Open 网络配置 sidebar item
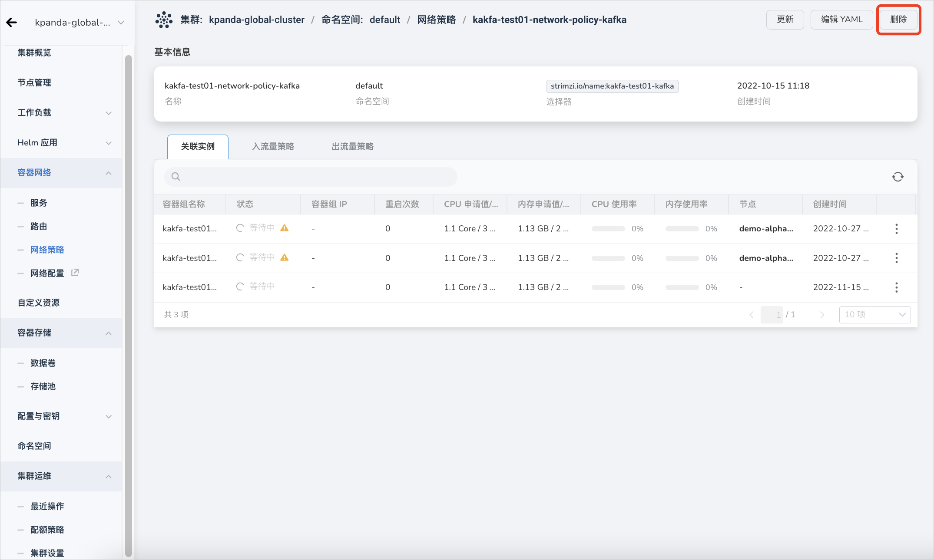 pos(47,273)
